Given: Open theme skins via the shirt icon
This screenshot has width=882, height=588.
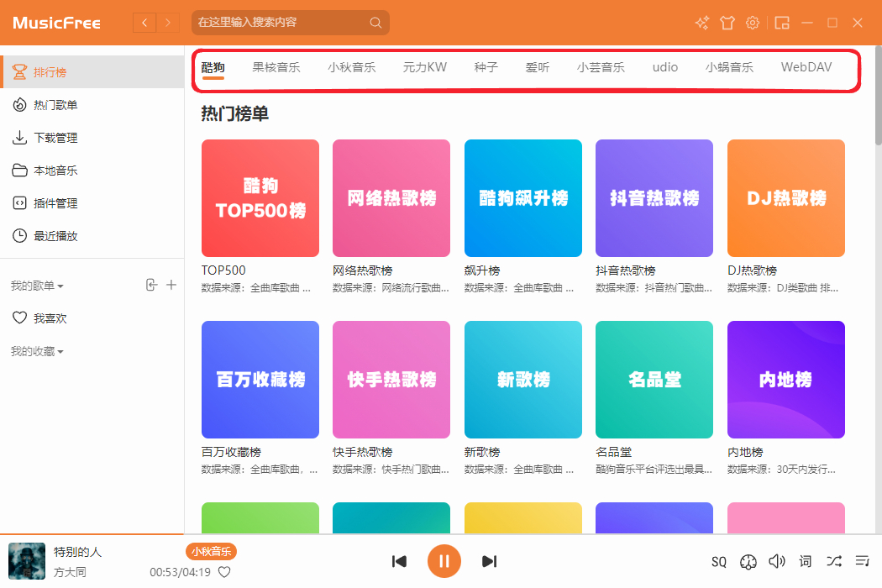Looking at the screenshot, I should click(727, 23).
